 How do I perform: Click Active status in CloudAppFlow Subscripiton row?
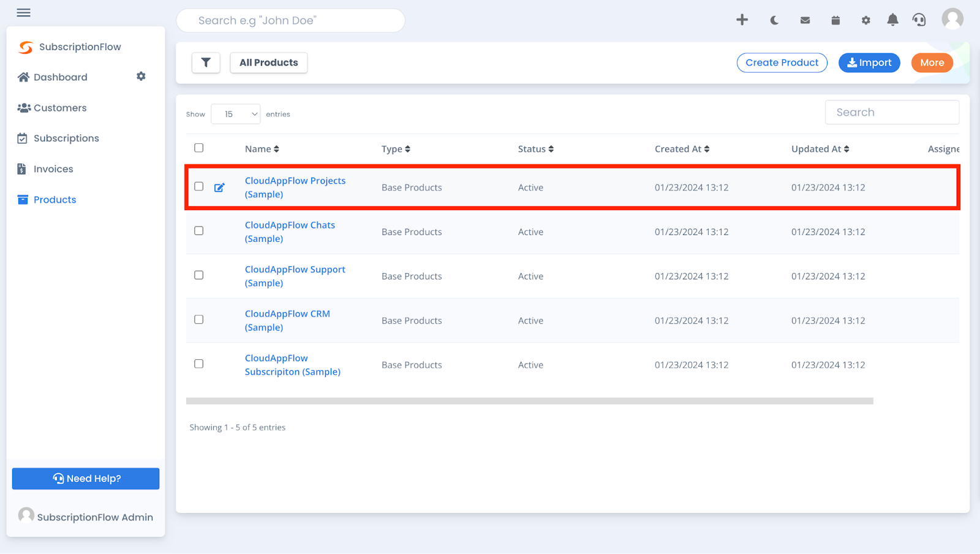pyautogui.click(x=530, y=365)
